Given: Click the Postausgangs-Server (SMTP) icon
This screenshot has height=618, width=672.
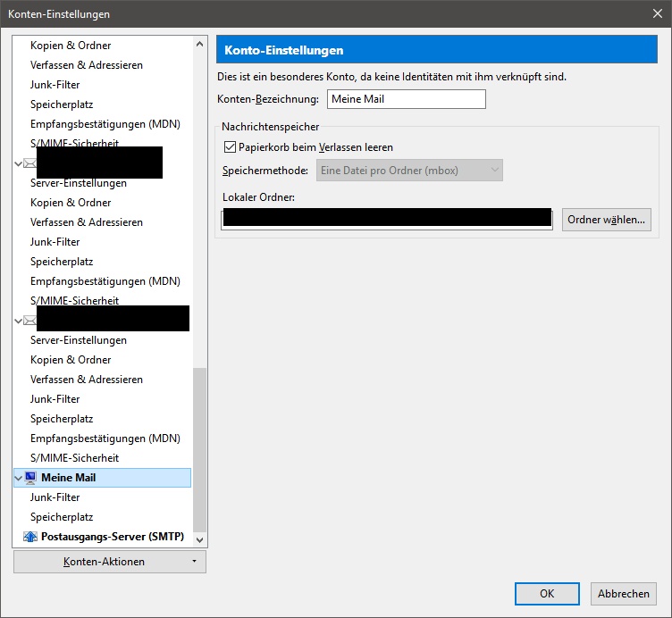Looking at the screenshot, I should tap(30, 537).
